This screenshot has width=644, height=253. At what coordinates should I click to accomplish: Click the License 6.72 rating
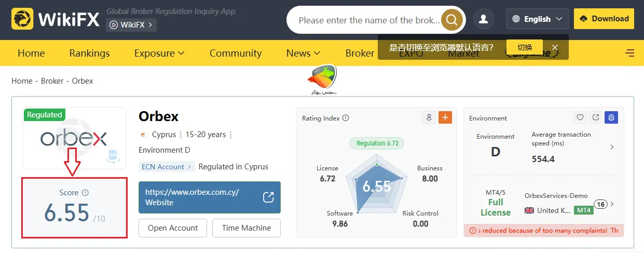click(327, 174)
